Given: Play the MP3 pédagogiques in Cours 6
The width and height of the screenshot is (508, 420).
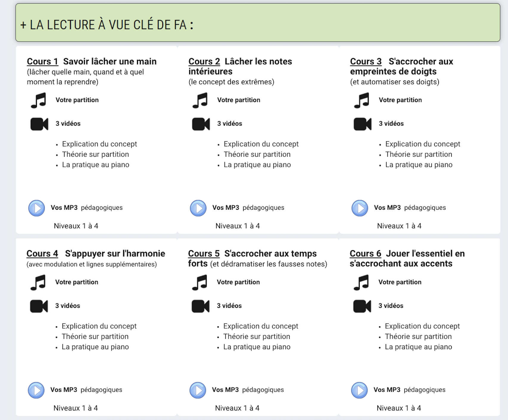Looking at the screenshot, I should [x=359, y=390].
